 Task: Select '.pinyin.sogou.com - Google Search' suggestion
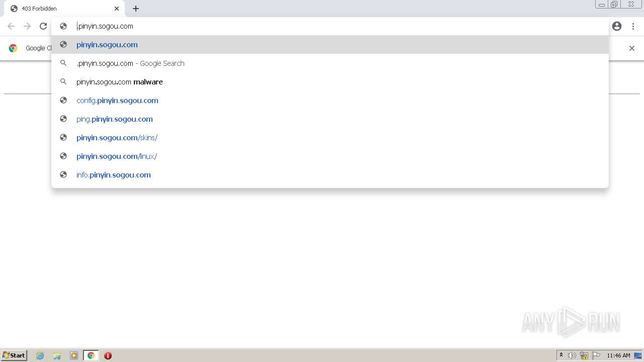point(330,63)
